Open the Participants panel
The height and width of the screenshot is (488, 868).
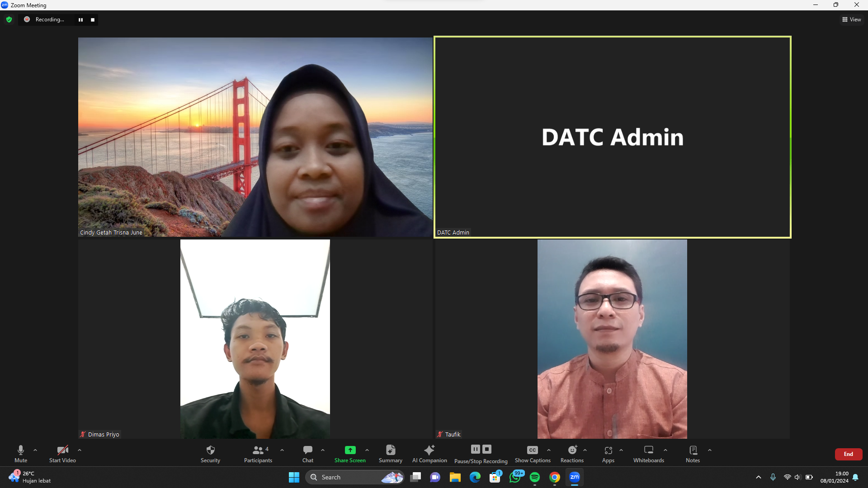point(258,454)
